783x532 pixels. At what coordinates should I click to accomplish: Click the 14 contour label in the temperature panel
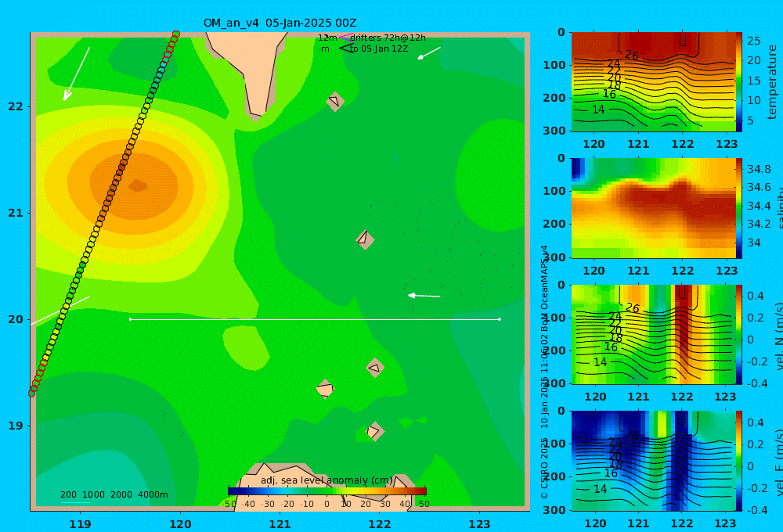pos(598,110)
